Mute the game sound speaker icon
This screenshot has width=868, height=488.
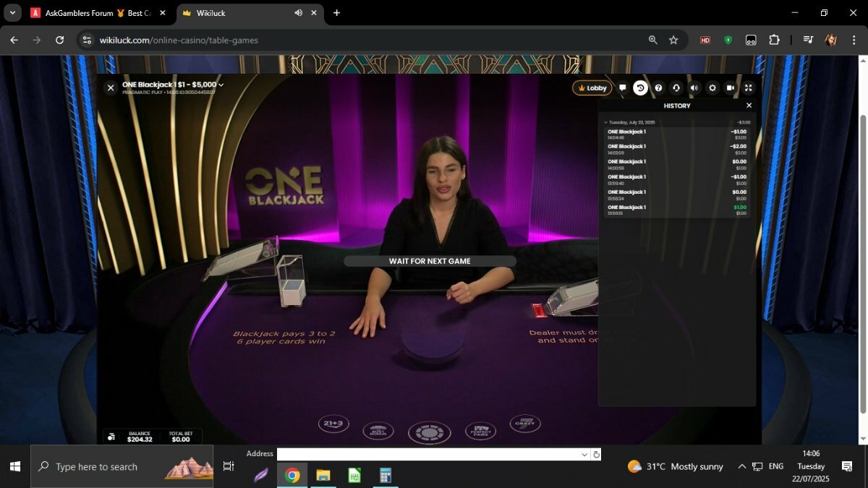coord(694,87)
